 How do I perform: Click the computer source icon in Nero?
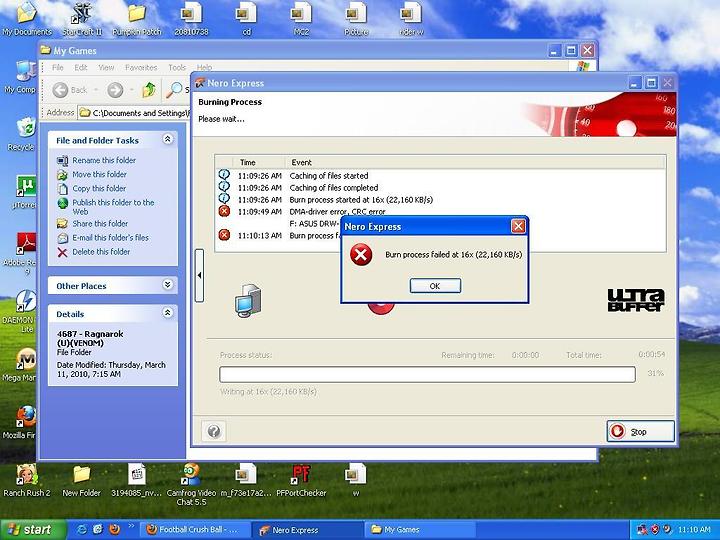point(248,301)
